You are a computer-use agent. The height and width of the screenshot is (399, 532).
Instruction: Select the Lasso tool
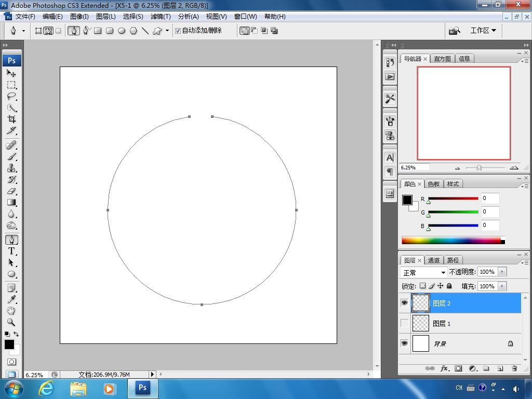click(x=11, y=97)
